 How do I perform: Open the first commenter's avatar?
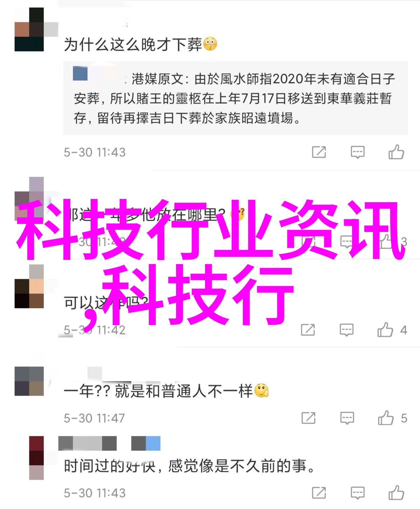tap(29, 29)
